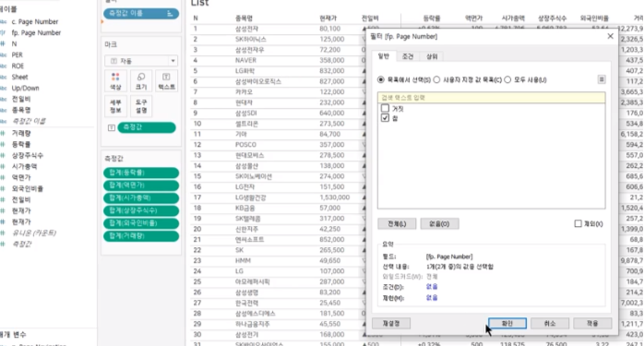Open the Color (색상) marks card button
644x346 pixels.
pyautogui.click(x=115, y=81)
